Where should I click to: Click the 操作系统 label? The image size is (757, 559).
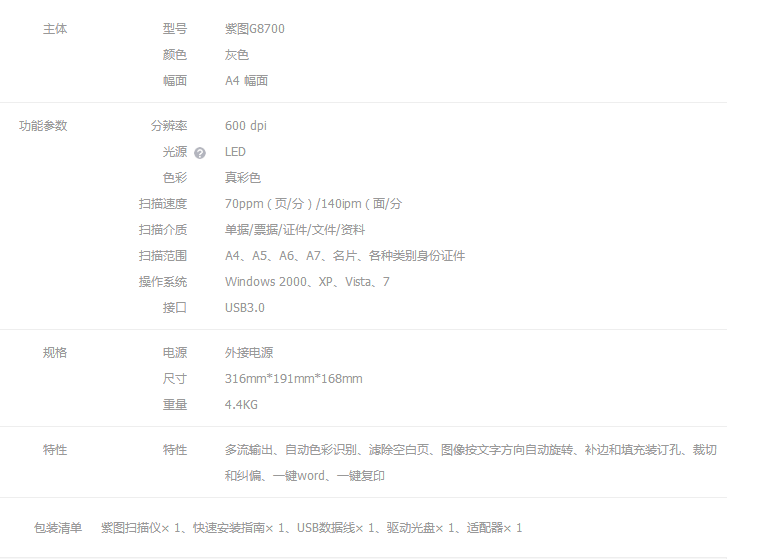pos(163,282)
